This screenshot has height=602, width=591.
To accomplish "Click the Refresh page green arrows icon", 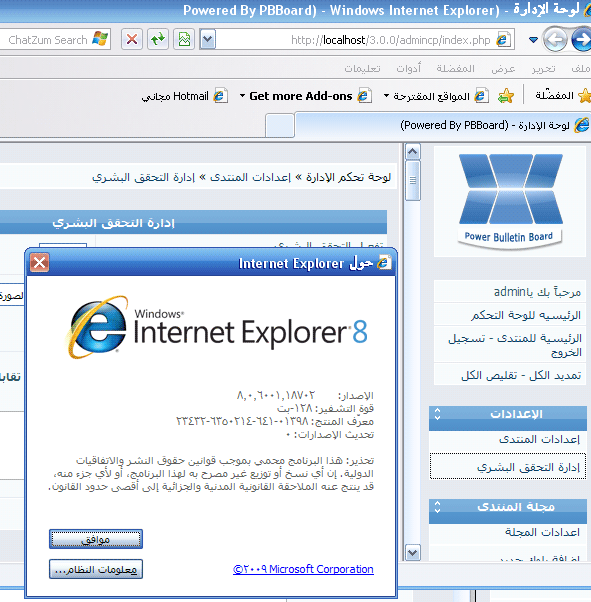I will coord(158,39).
